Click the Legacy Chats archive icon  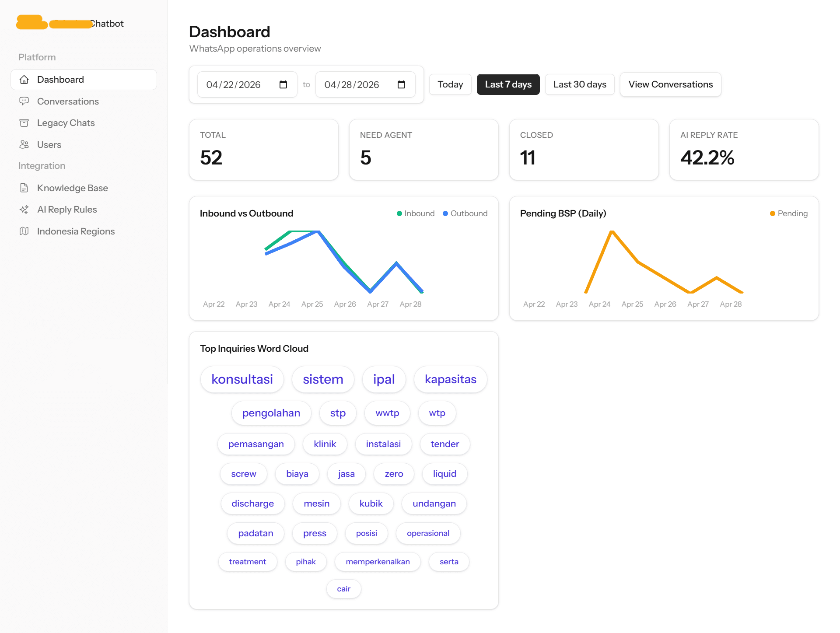tap(24, 123)
